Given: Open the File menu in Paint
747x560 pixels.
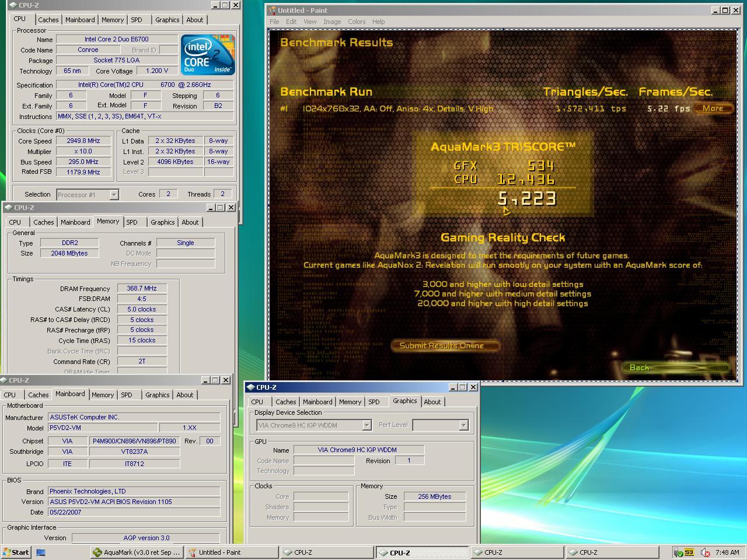Looking at the screenshot, I should (274, 22).
